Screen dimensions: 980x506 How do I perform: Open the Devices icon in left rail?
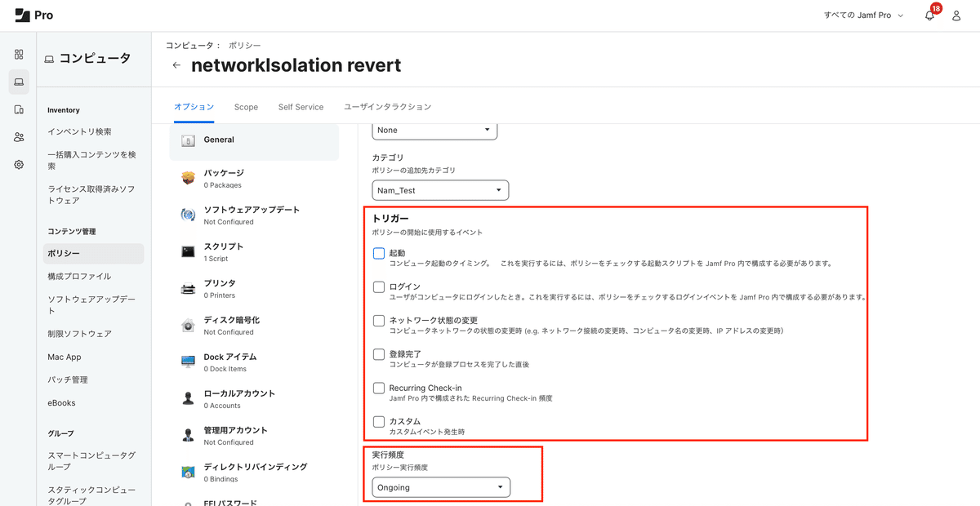coord(19,109)
